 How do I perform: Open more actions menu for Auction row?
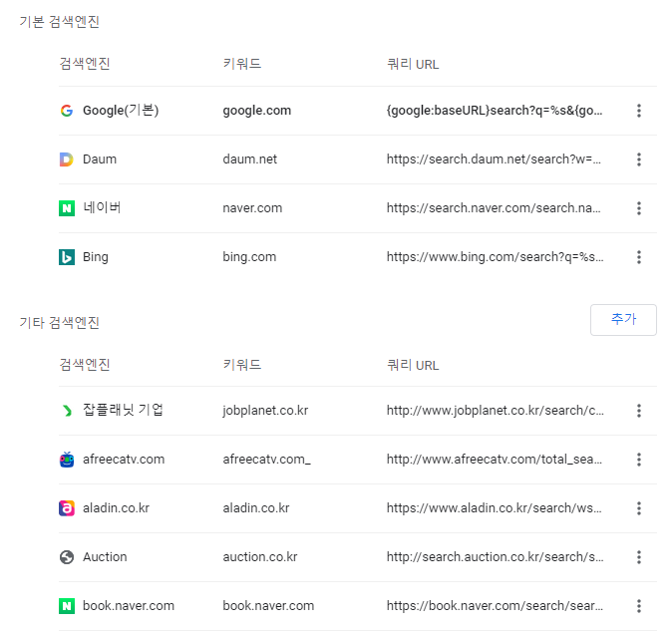(638, 557)
